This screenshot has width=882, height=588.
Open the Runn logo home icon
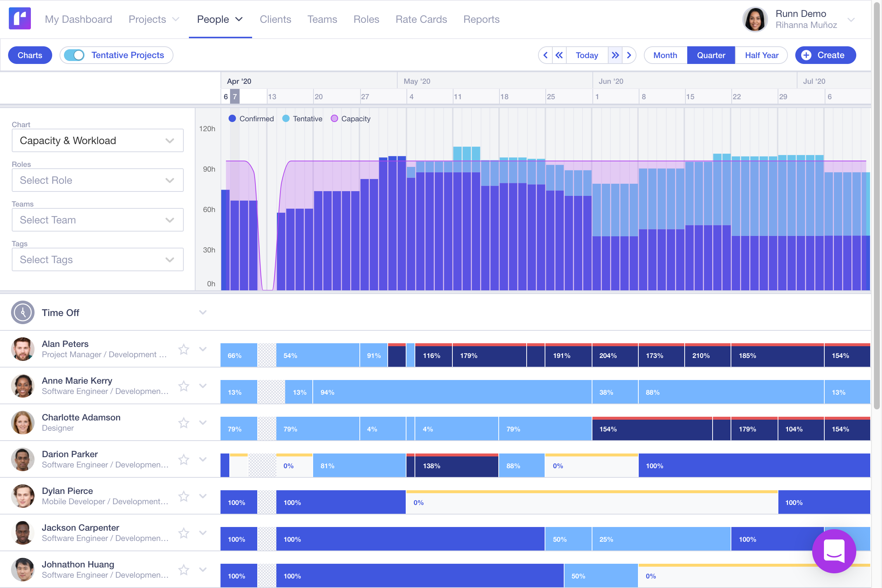[x=19, y=18]
